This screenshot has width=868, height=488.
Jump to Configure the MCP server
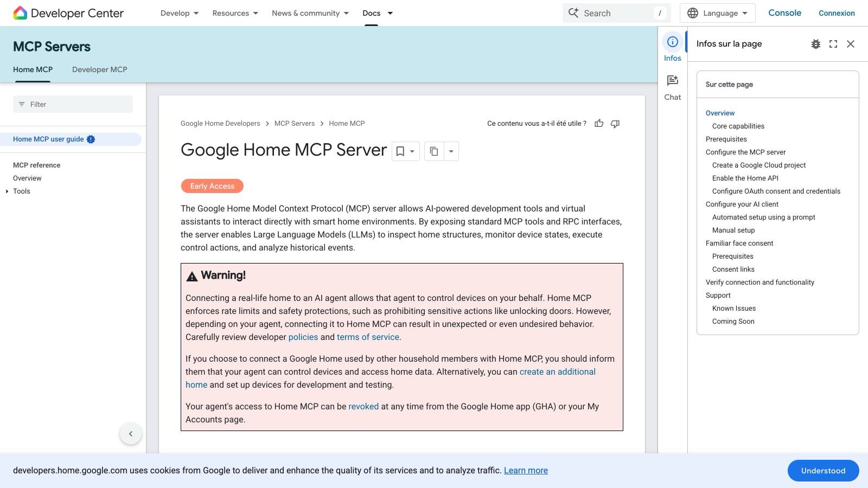click(x=745, y=152)
